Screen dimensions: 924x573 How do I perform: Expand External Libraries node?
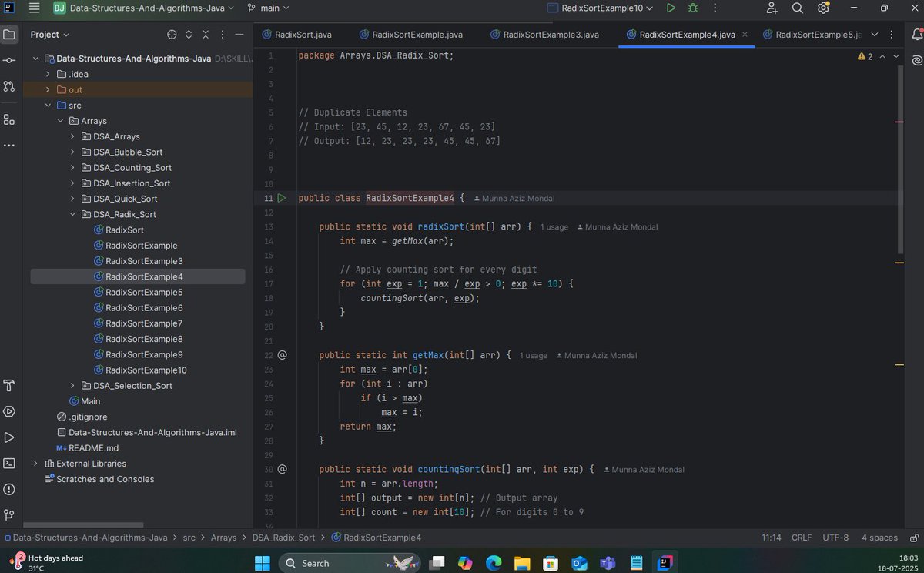point(35,463)
